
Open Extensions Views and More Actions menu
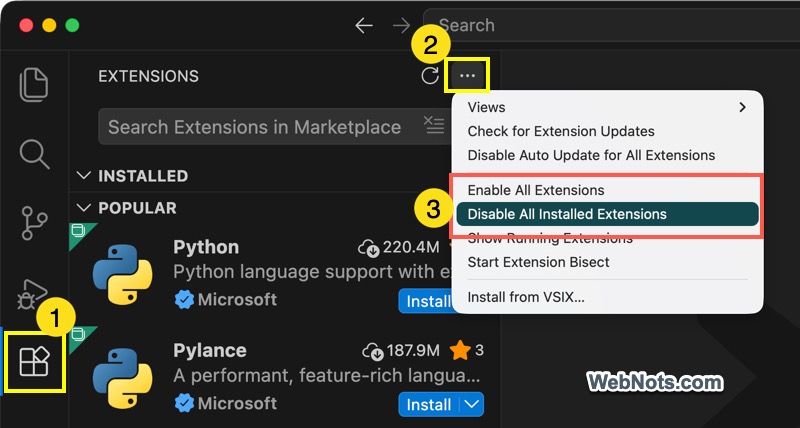point(467,76)
